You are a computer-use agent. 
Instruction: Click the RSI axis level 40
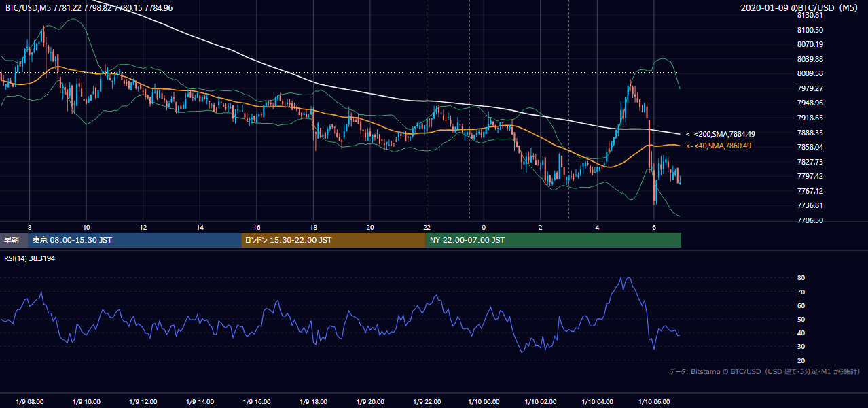[x=801, y=333]
